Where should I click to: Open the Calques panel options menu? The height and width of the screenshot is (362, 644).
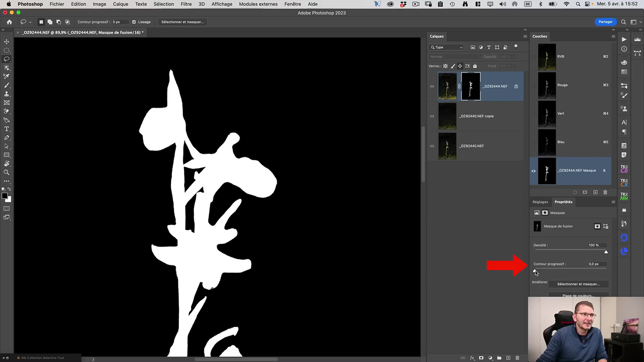[x=525, y=36]
